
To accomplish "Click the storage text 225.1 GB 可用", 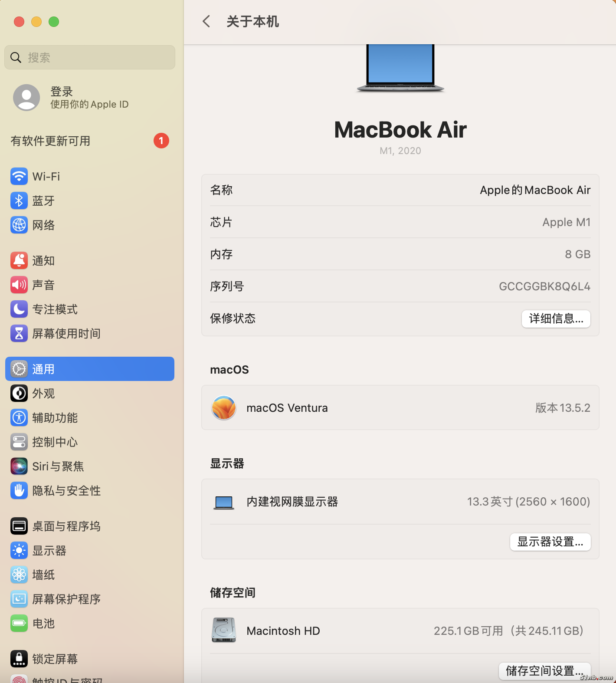I will (469, 631).
